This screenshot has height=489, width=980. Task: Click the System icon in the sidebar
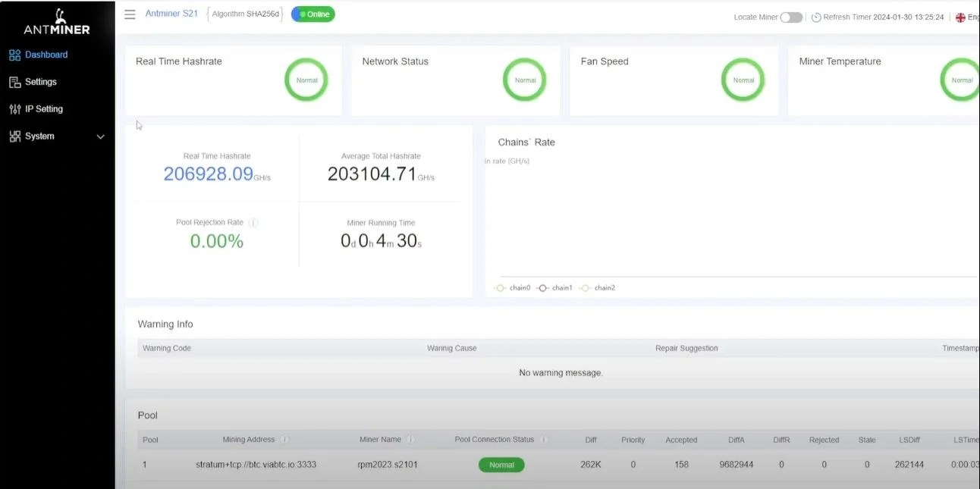[x=14, y=136]
